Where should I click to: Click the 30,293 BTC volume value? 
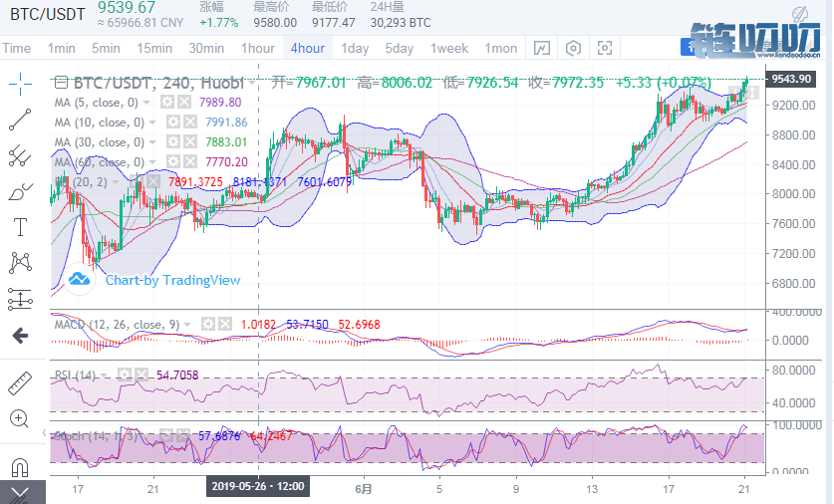[401, 23]
